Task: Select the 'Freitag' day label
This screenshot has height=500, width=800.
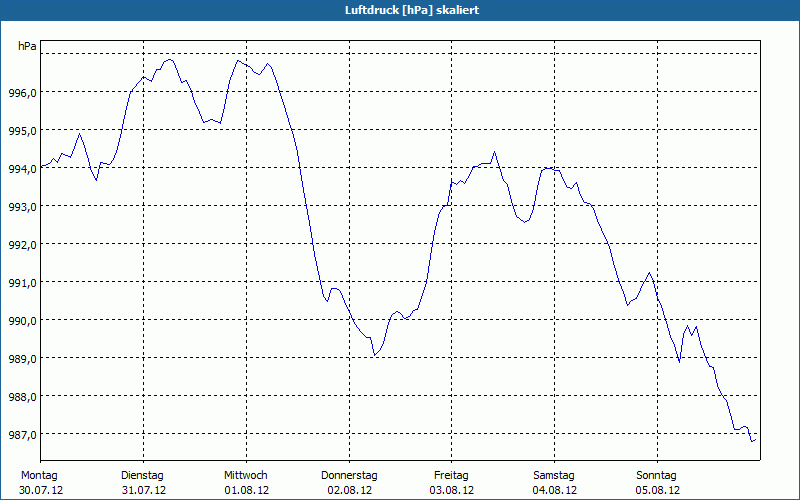Action: click(451, 476)
